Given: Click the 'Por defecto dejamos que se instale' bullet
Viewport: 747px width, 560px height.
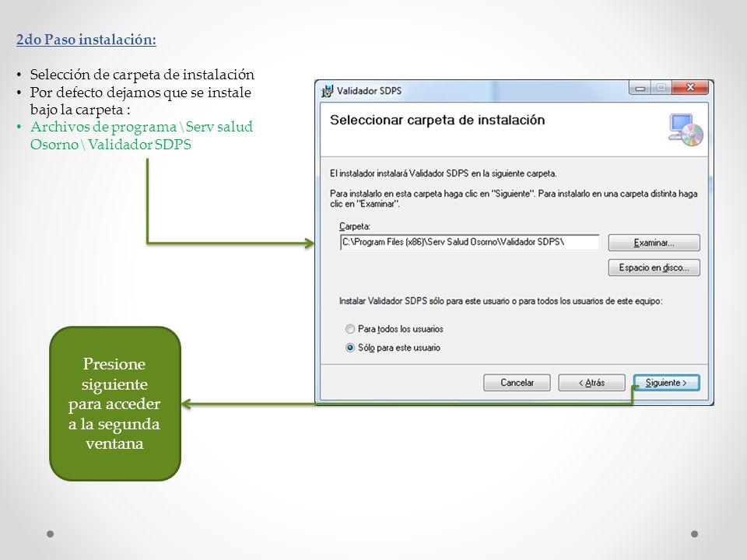Looking at the screenshot, I should pyautogui.click(x=141, y=100).
